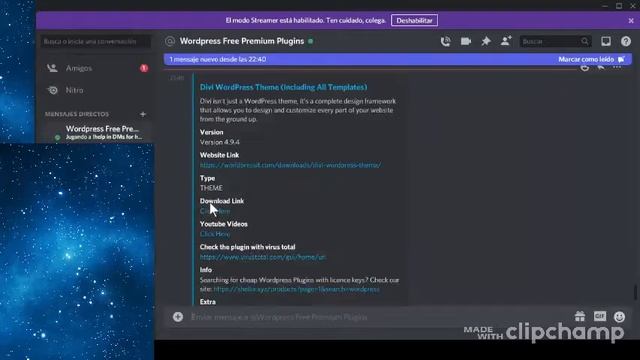The image size is (640, 360).
Task: Click the reply arrow icon on the message
Action: 601,68
